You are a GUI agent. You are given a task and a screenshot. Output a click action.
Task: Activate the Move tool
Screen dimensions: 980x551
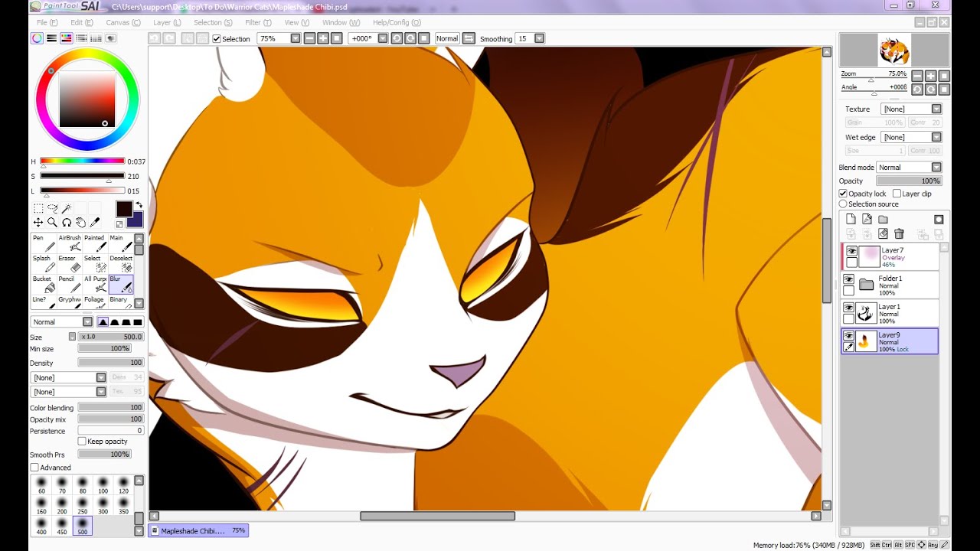click(38, 223)
